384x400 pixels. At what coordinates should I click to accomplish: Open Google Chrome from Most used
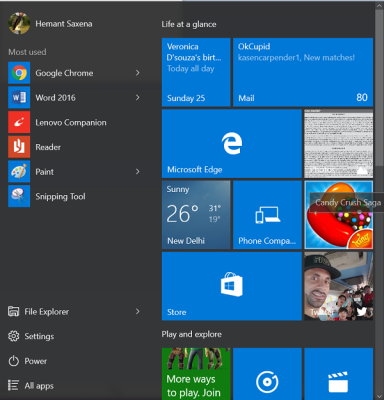tap(75, 73)
